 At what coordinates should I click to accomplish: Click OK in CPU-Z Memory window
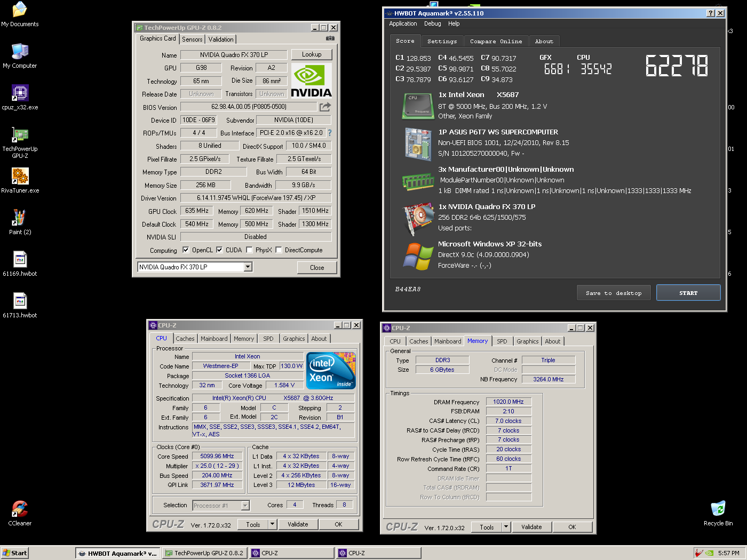tap(572, 527)
